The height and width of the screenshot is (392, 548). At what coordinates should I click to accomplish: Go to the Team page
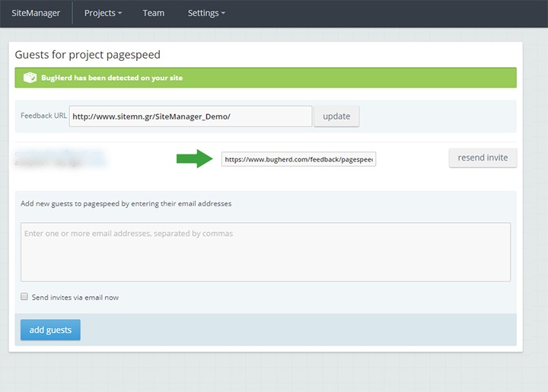click(154, 13)
